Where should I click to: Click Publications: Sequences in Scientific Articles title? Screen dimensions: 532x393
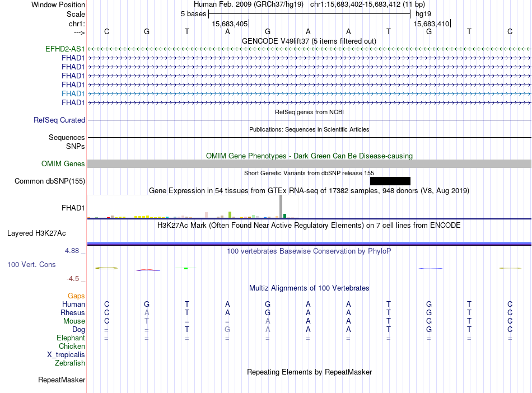309,129
